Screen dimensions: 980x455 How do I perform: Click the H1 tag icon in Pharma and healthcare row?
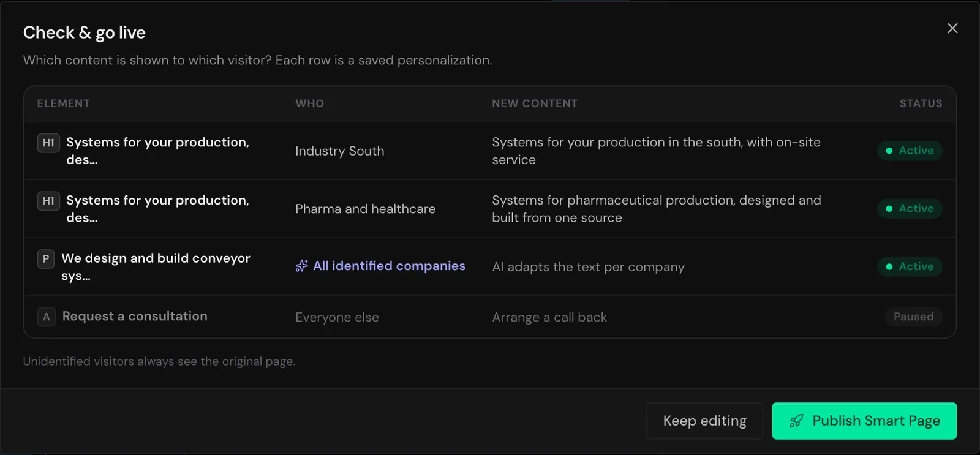[48, 201]
